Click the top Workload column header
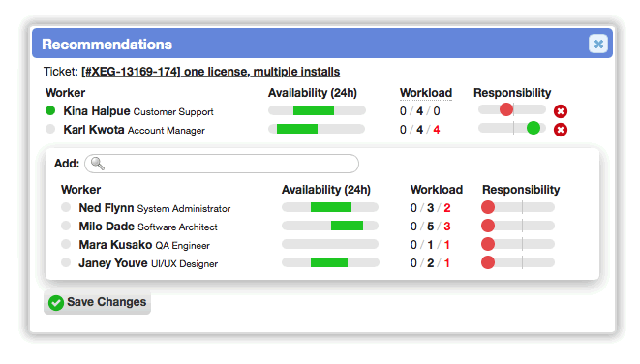 [x=426, y=93]
